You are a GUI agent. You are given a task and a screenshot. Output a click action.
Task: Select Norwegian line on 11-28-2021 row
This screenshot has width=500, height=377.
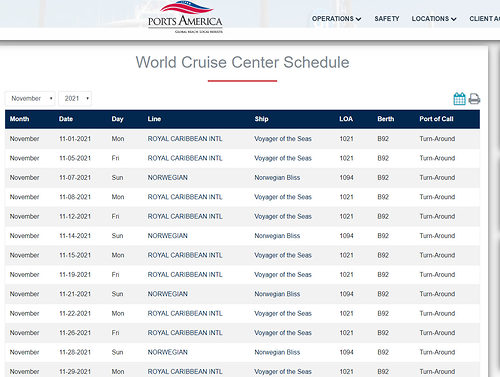click(168, 352)
